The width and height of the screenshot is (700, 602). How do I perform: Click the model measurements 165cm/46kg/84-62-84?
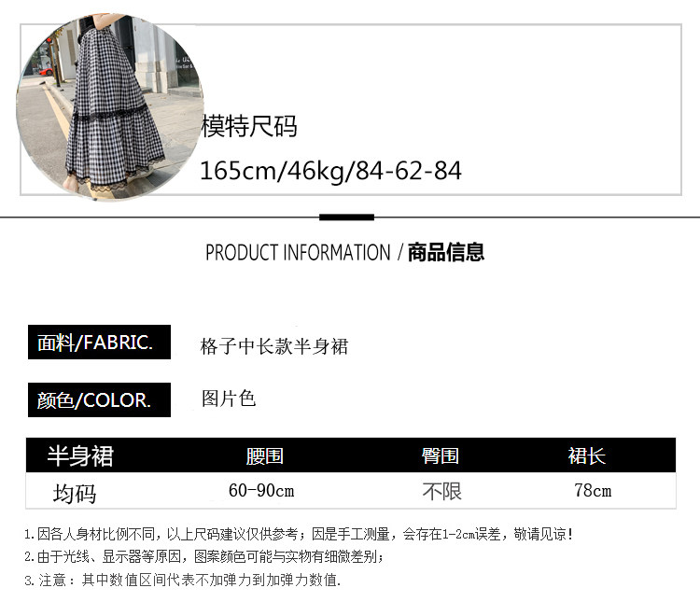(x=330, y=171)
